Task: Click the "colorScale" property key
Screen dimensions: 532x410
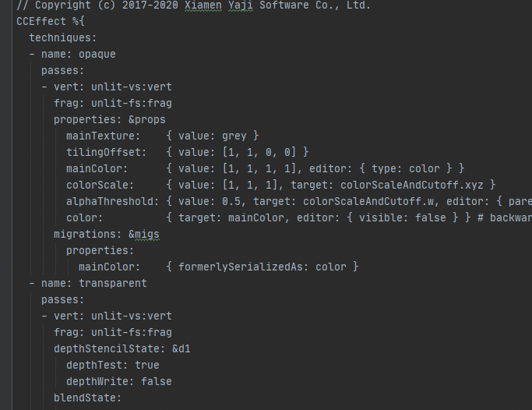Action: tap(97, 185)
